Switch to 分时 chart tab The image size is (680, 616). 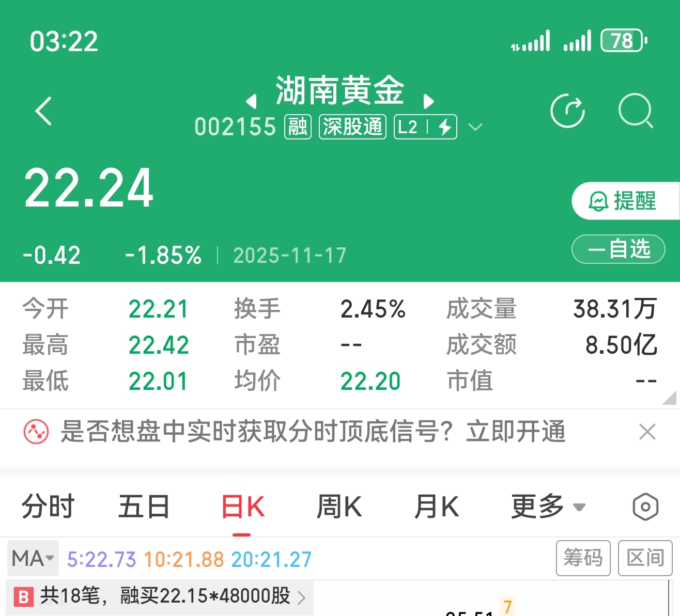[48, 507]
